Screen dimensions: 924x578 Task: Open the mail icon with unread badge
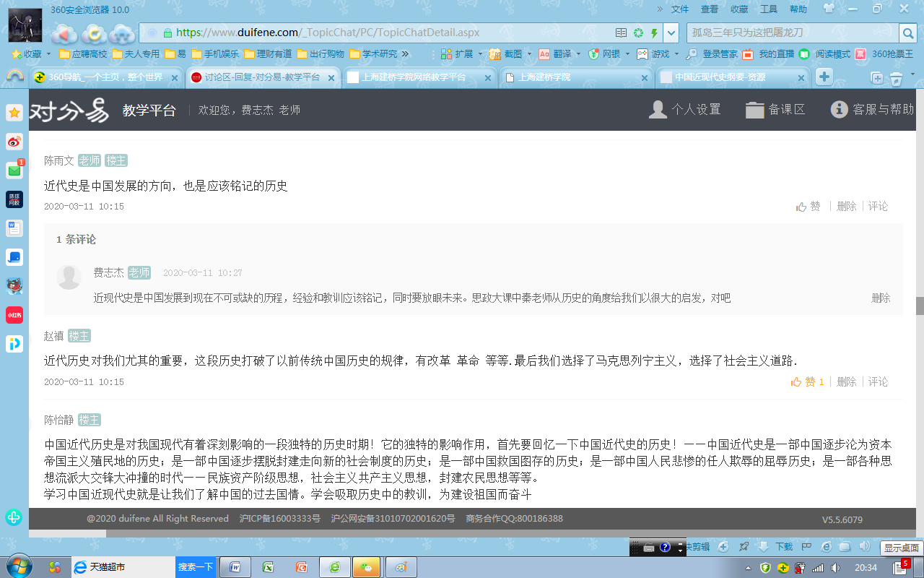[14, 171]
